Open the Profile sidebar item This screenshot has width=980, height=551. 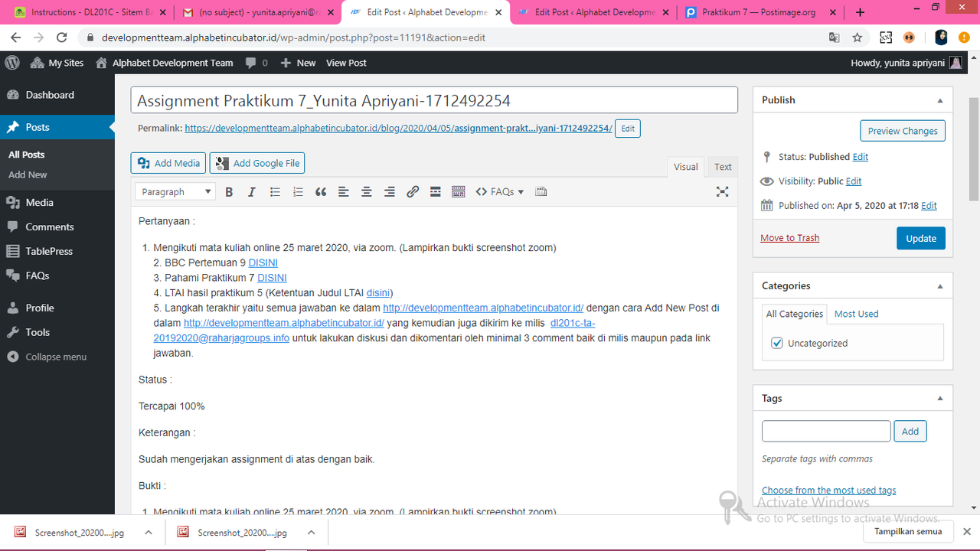pyautogui.click(x=57, y=308)
